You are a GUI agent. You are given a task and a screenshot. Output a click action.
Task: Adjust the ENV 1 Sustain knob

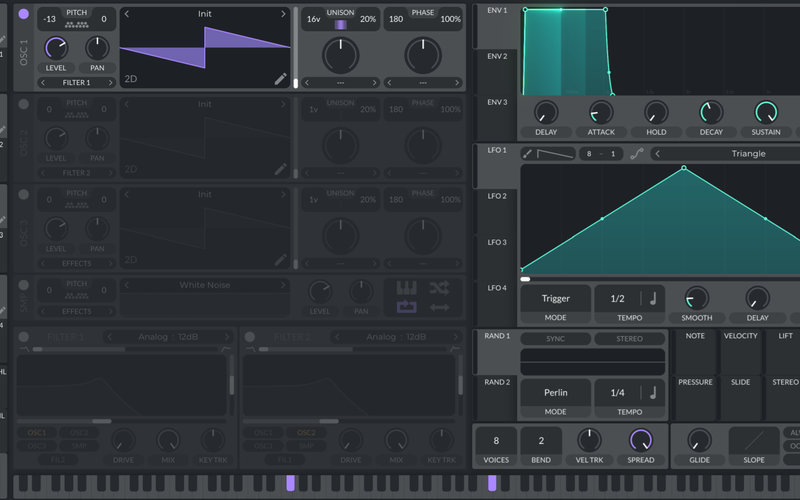pos(766,113)
